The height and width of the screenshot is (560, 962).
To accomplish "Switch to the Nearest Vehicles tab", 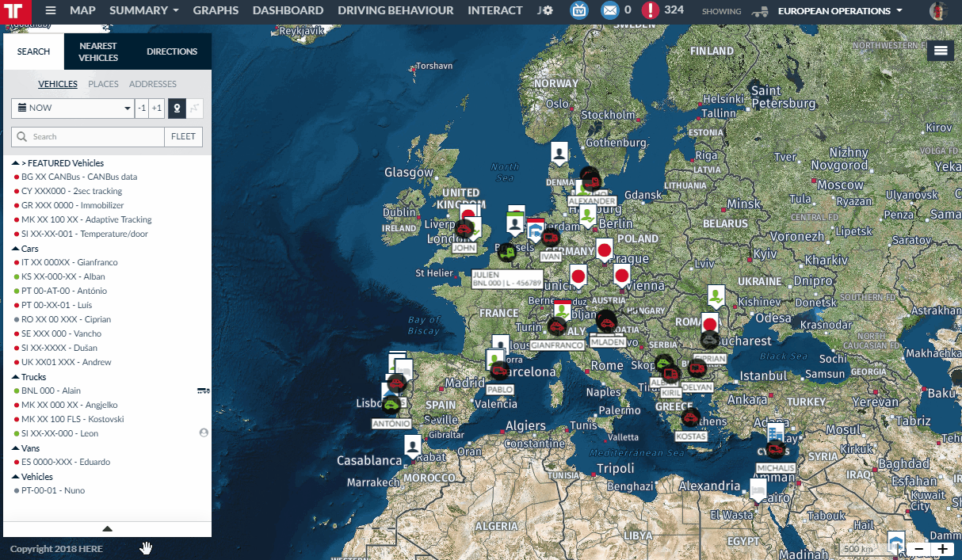I will tap(98, 52).
